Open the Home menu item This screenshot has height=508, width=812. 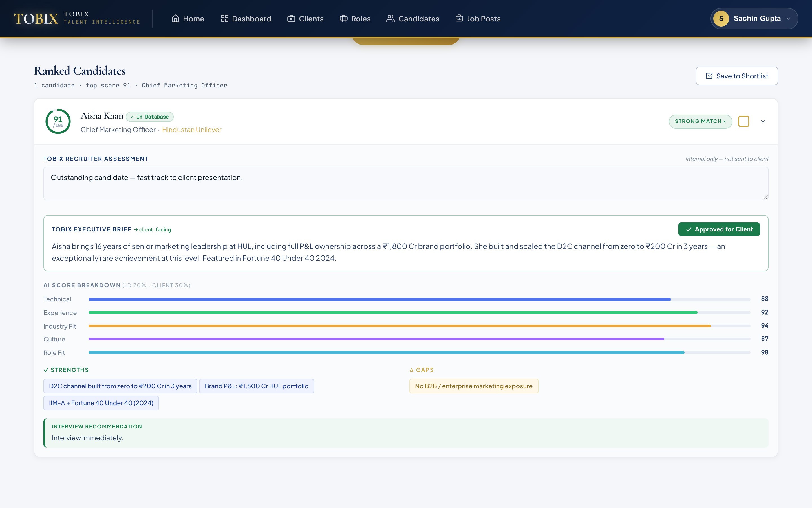coord(188,18)
